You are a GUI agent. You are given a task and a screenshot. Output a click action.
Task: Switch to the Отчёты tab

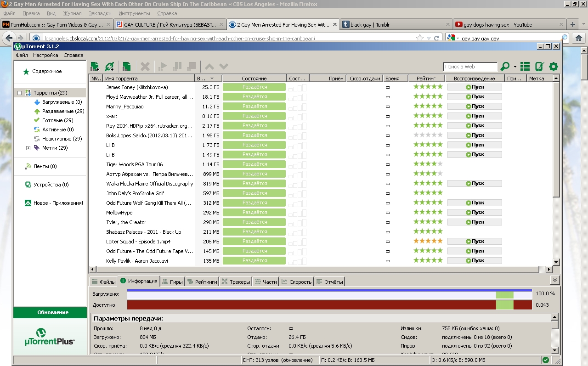point(329,282)
